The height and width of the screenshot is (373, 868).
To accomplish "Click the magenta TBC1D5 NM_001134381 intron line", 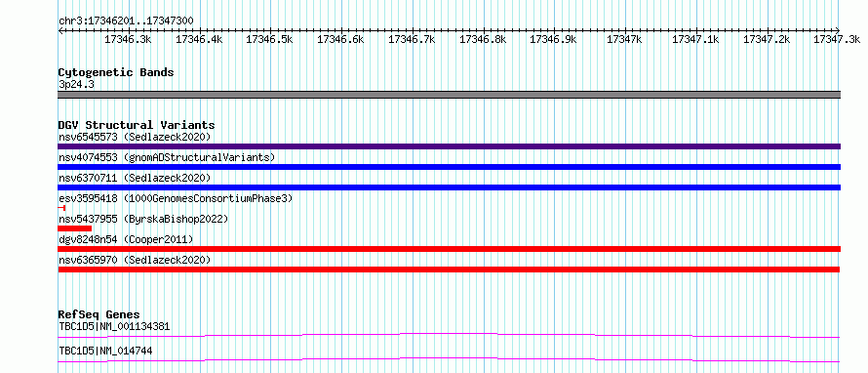I will click(449, 335).
